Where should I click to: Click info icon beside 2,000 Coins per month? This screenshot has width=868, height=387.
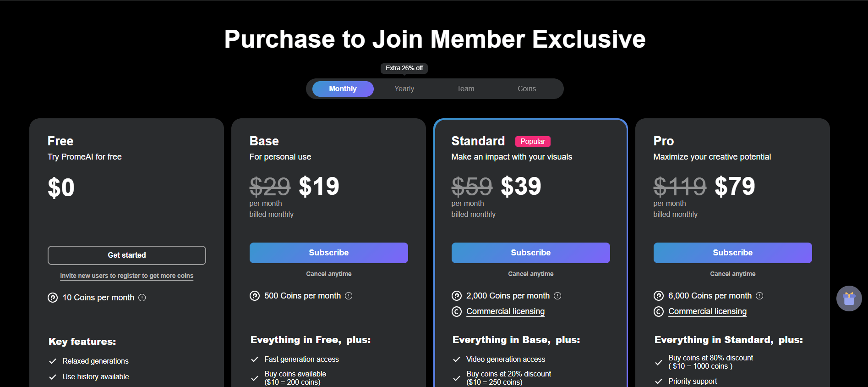(x=558, y=296)
